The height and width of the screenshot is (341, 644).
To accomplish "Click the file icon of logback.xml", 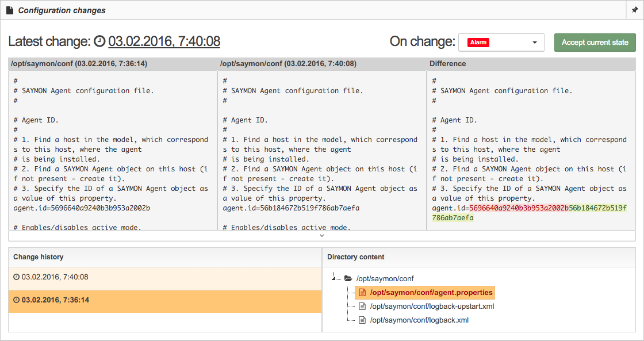I will pos(362,320).
